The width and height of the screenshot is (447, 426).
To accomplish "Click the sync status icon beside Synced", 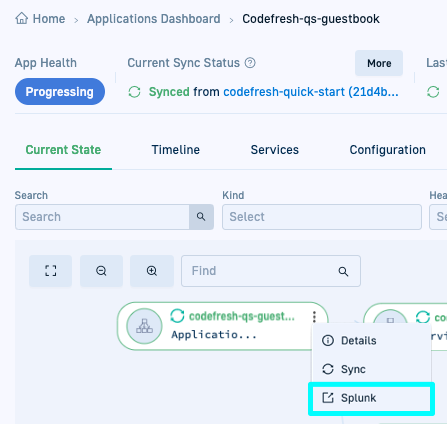I will (135, 92).
